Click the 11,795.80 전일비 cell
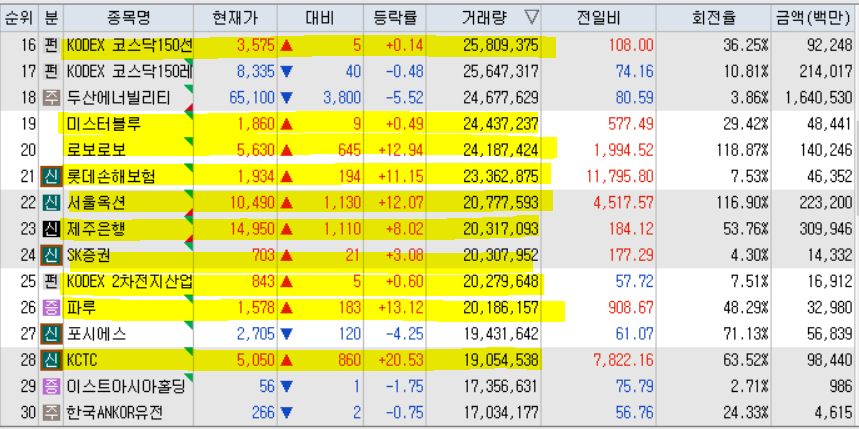 620,176
